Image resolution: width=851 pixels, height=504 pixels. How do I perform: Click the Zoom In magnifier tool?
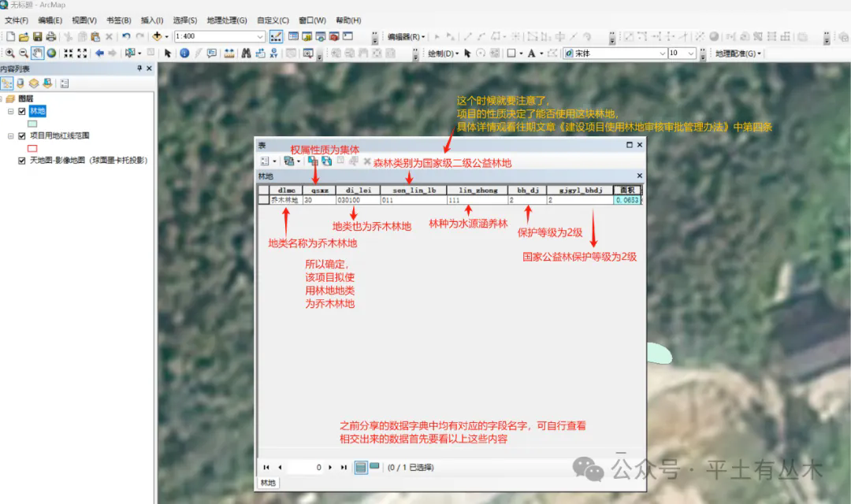[10, 54]
